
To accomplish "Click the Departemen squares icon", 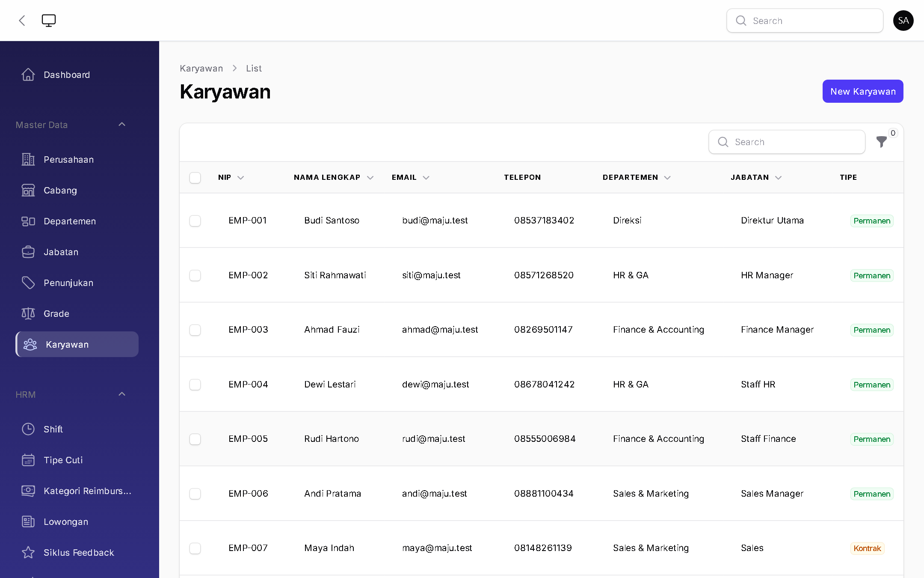I will 28,221.
